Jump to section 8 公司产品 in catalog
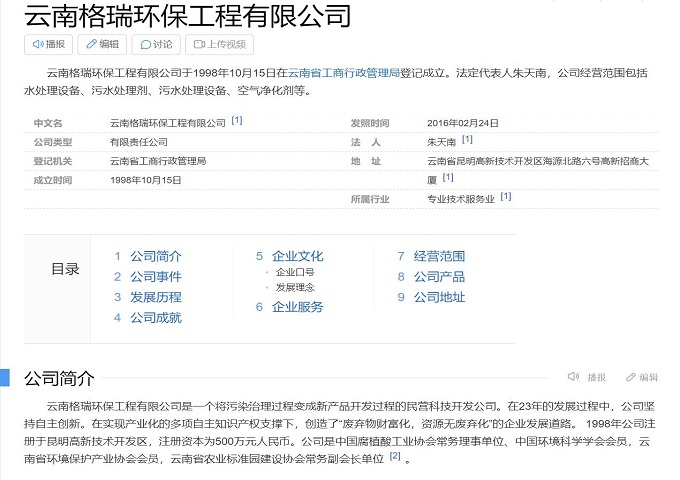The width and height of the screenshot is (680, 480). click(439, 277)
